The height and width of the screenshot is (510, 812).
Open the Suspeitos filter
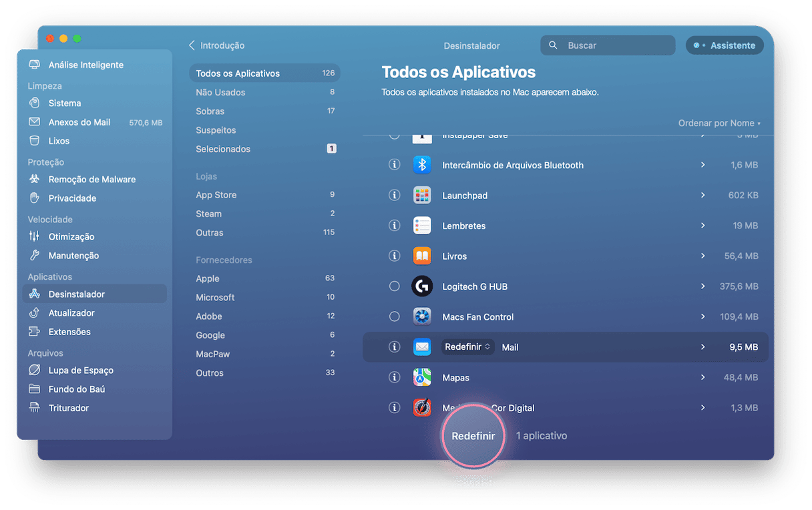(x=264, y=130)
